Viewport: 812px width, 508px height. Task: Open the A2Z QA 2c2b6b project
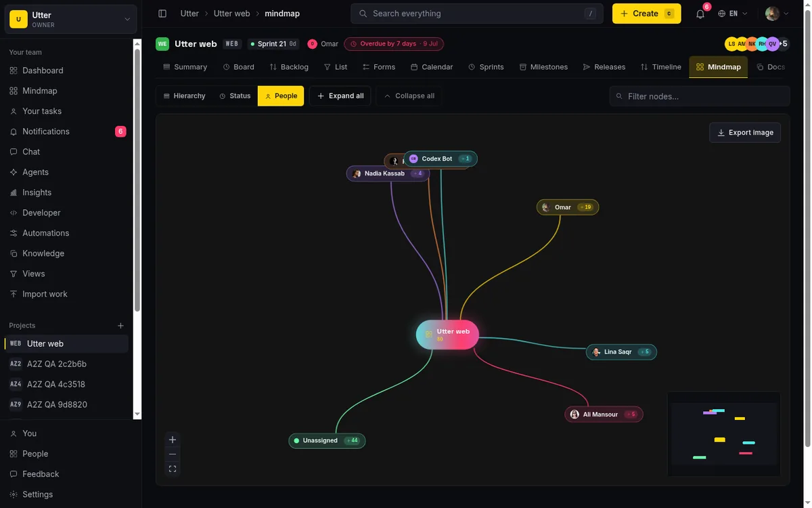pyautogui.click(x=66, y=364)
